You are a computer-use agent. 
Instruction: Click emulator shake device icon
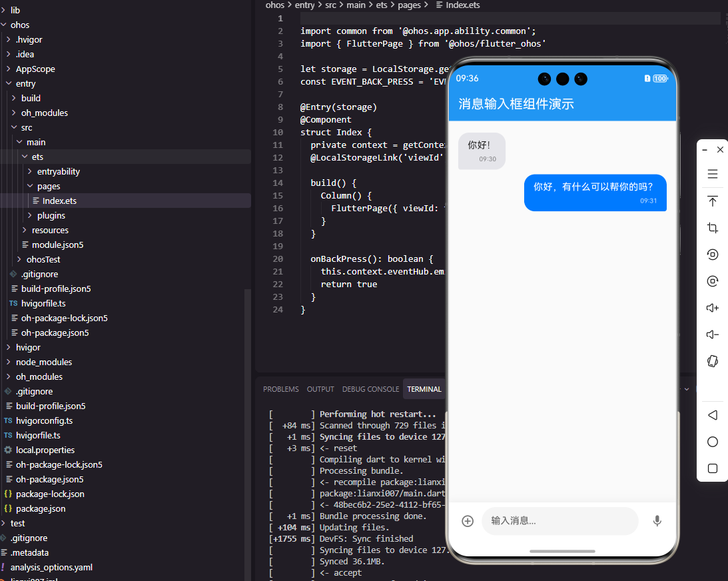tap(713, 361)
